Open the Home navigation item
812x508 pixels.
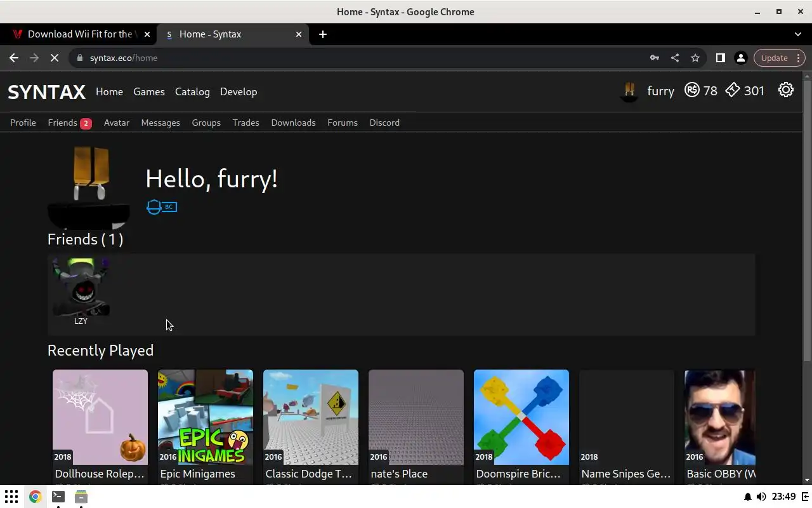click(x=109, y=91)
